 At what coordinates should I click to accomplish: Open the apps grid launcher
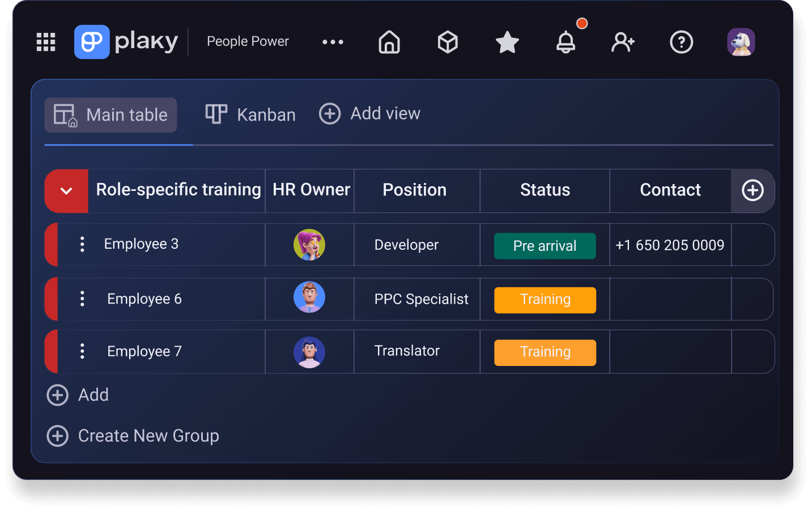(x=46, y=42)
